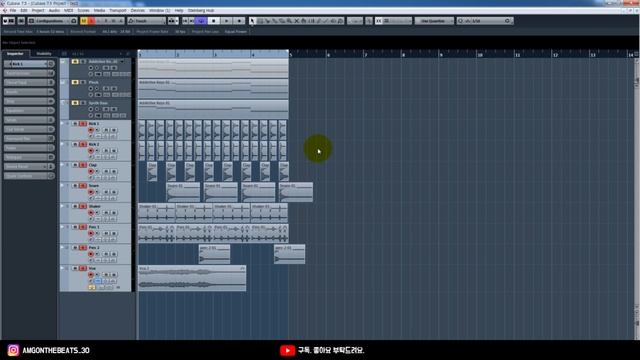Viewport: 640px width, 360px height.
Task: Mute the Pluck instrument track
Action: pyautogui.click(x=75, y=82)
